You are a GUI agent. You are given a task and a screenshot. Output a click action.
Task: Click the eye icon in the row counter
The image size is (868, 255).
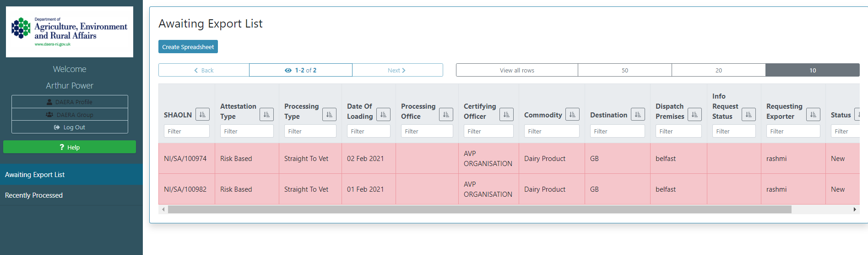click(x=288, y=70)
